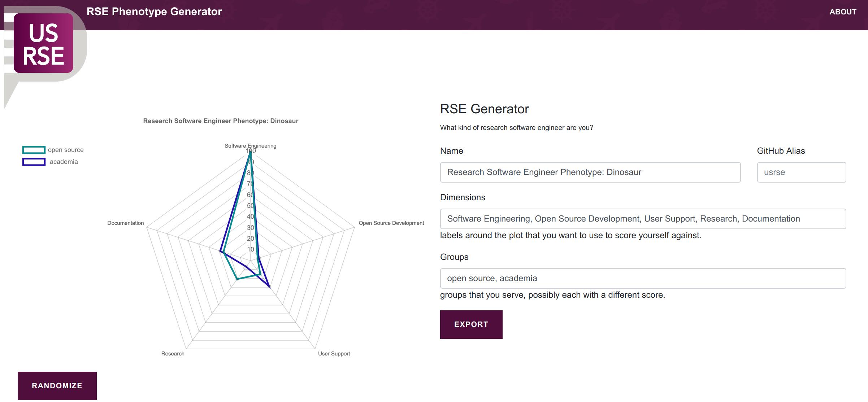The image size is (868, 402).
Task: Click the radar chart title text
Action: click(221, 121)
